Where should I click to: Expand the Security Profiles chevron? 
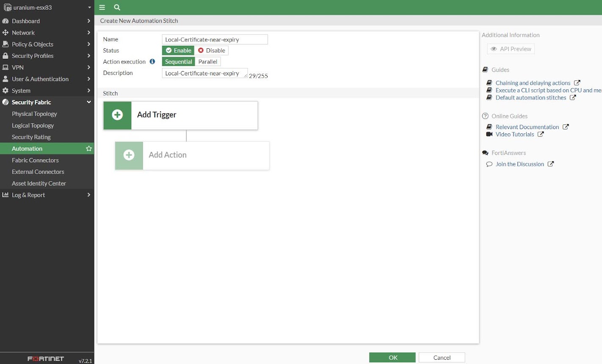(x=88, y=56)
